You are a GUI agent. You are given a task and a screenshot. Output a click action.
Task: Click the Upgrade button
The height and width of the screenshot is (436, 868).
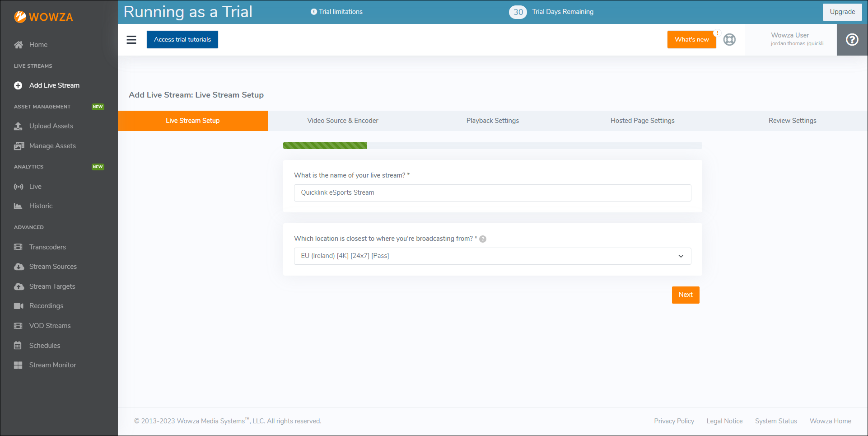click(x=842, y=12)
